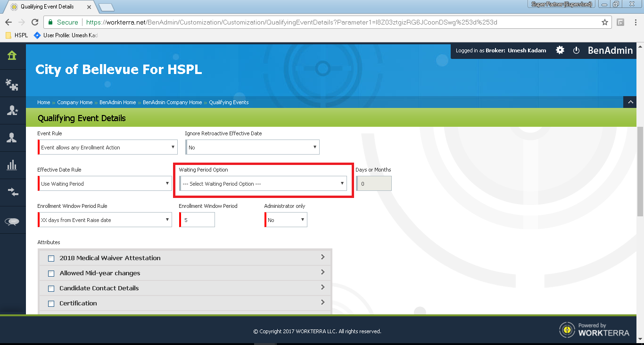Click the BenAdmin header text

coord(610,50)
